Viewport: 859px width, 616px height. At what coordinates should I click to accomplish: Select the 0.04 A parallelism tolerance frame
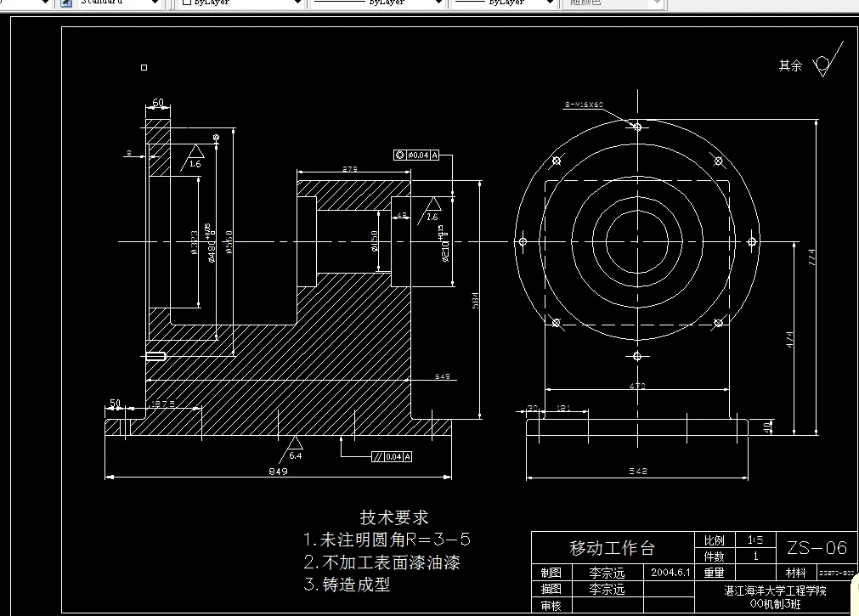391,456
